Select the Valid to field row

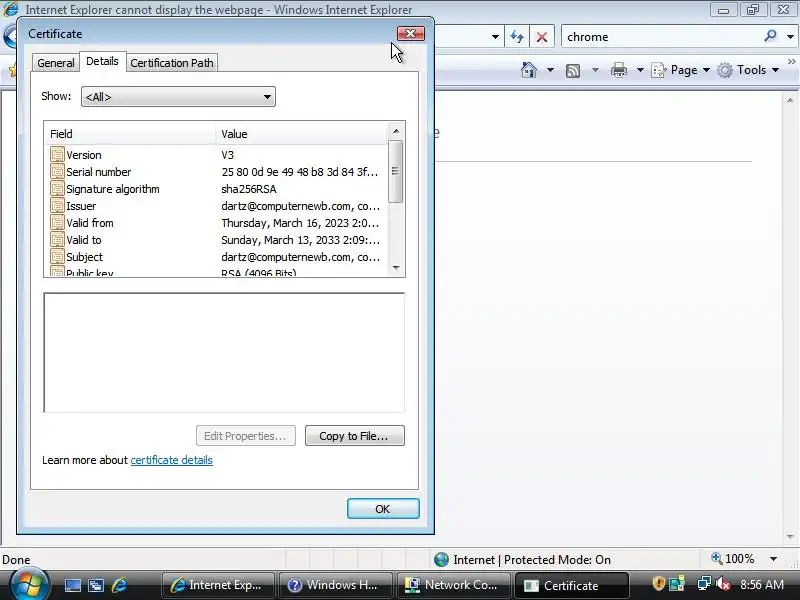[x=215, y=240]
